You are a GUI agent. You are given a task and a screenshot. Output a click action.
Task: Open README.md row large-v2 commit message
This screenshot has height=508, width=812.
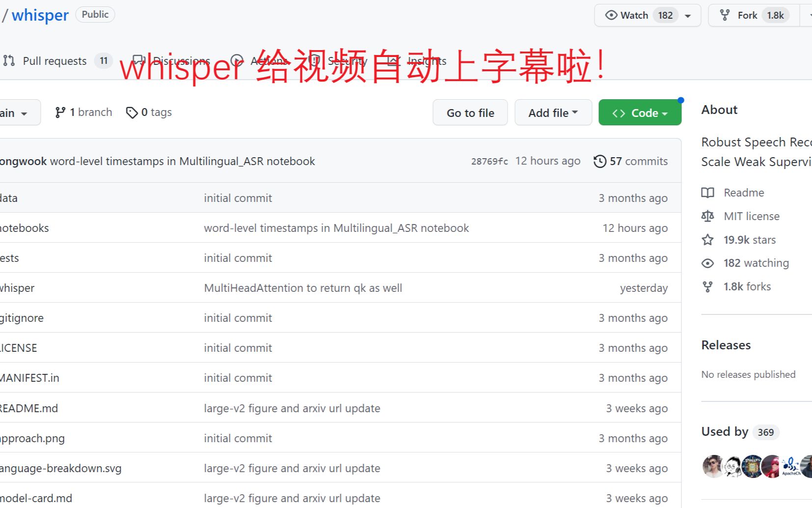[292, 408]
